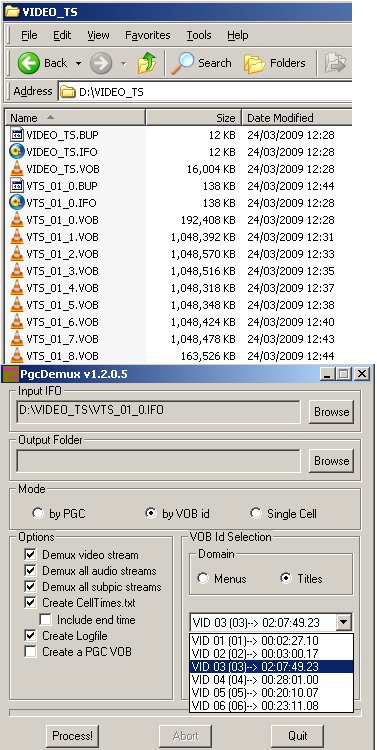Viewport: 377px width, 750px height.
Task: Click the VTS_01_6.VOB cone icon
Action: click(x=17, y=322)
